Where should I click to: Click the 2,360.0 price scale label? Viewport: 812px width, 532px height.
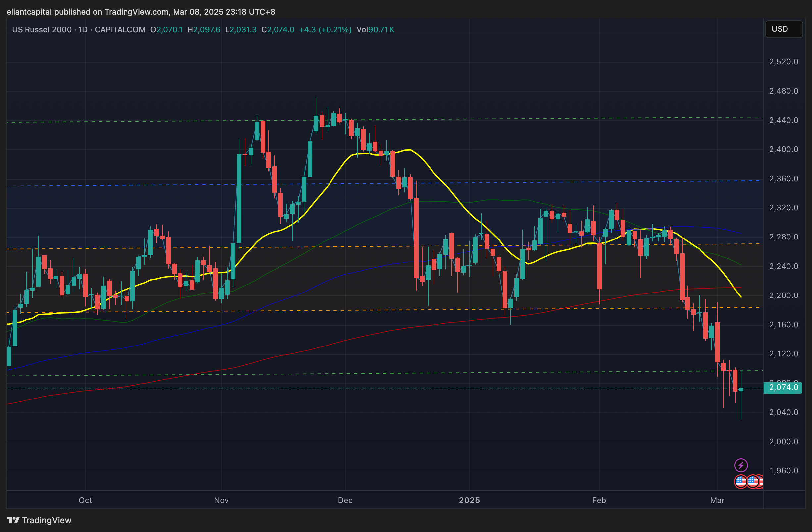pos(784,179)
